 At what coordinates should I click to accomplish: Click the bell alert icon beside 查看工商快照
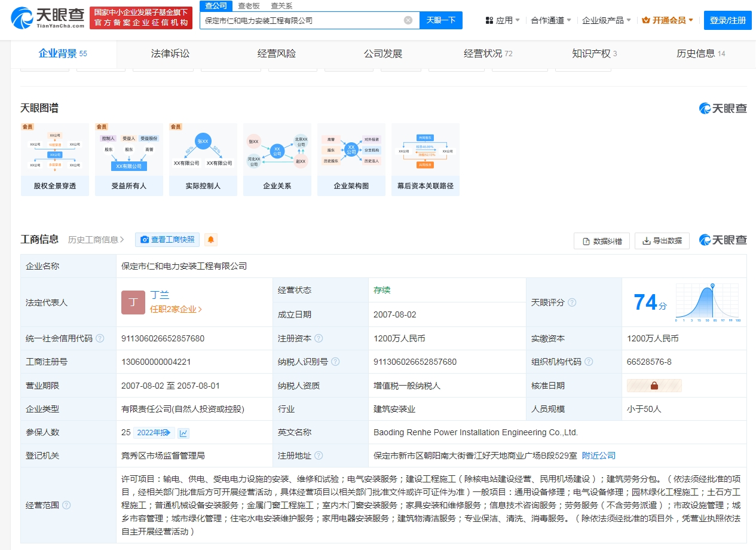(x=211, y=240)
